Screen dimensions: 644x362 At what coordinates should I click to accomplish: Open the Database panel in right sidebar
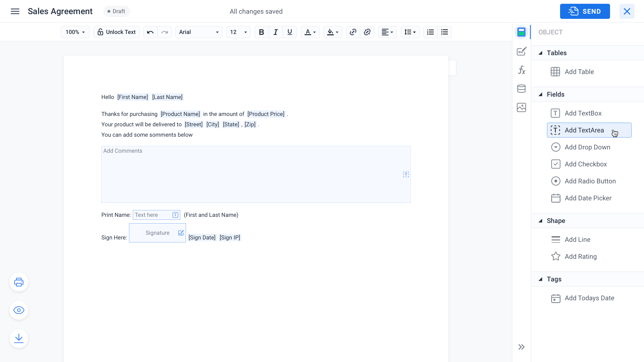click(x=521, y=89)
